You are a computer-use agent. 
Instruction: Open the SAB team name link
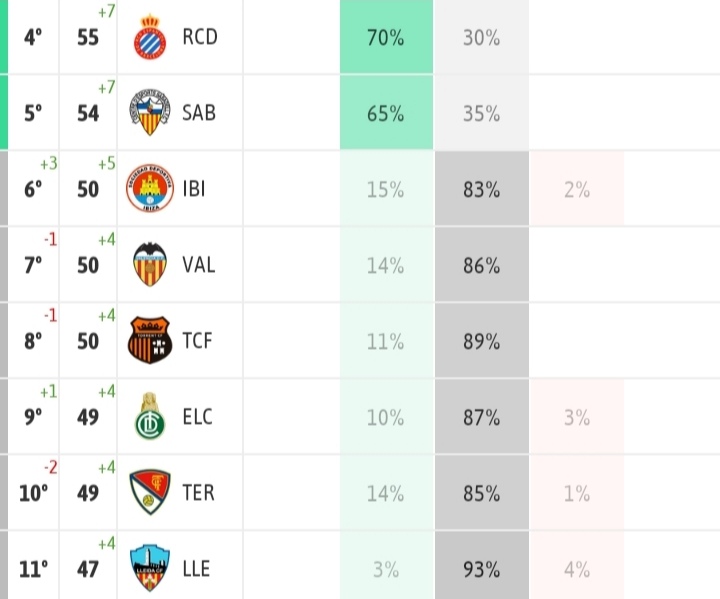click(199, 113)
